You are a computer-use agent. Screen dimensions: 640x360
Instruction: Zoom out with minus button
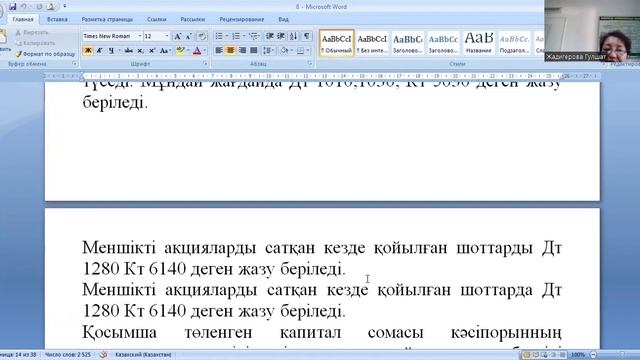tap(593, 355)
